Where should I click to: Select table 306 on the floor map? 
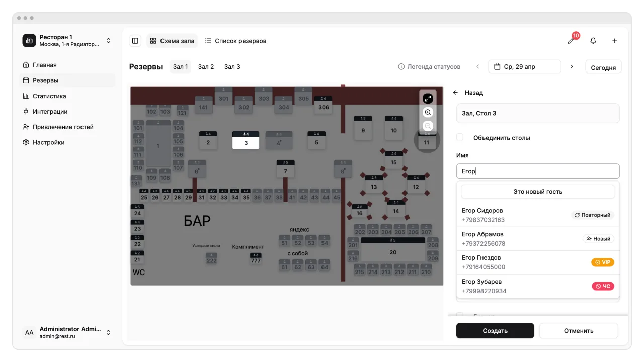(324, 105)
